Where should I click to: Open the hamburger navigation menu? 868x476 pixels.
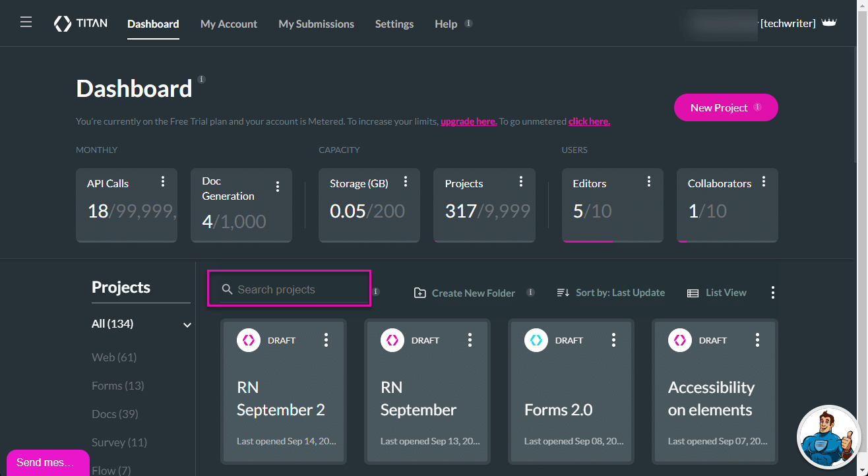[26, 22]
